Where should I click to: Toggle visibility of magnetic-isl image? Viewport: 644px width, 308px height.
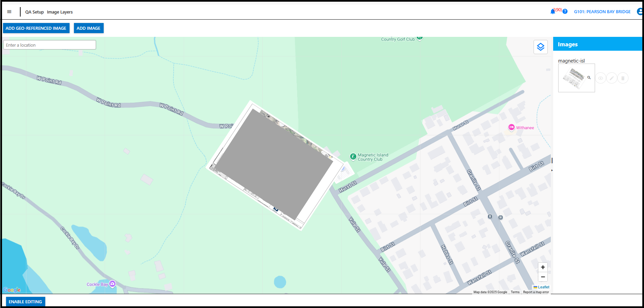click(x=600, y=78)
